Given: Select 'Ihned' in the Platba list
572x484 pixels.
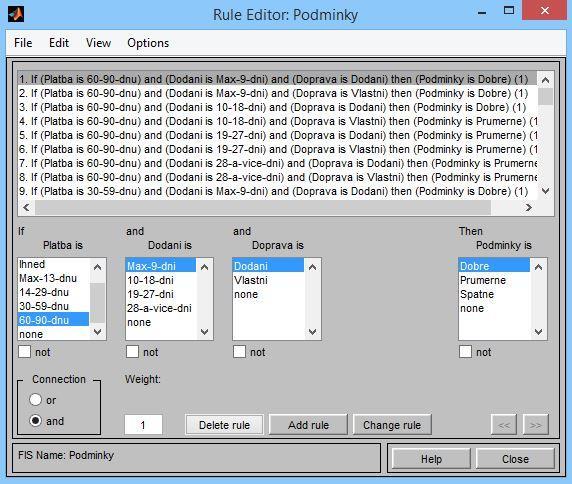Looking at the screenshot, I should (x=53, y=264).
